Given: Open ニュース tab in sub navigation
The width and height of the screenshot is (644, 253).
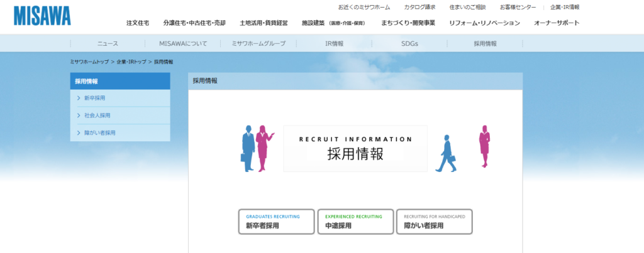Looking at the screenshot, I should 108,43.
